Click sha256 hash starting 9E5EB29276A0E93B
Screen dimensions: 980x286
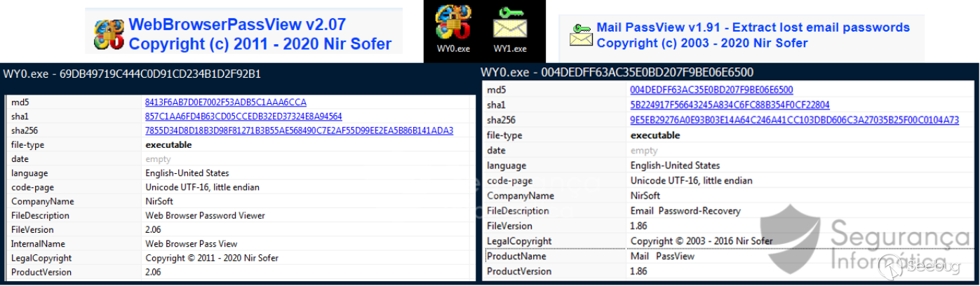pos(794,120)
